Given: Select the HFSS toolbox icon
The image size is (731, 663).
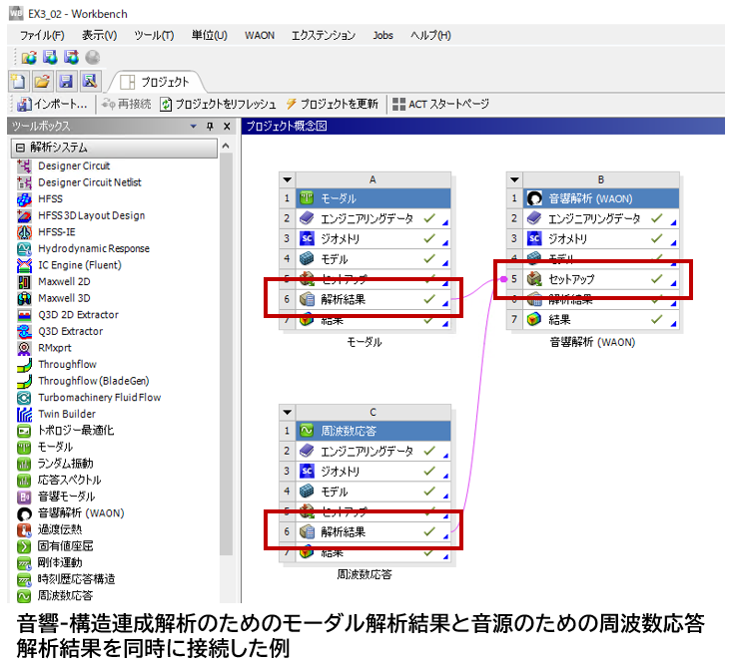Looking at the screenshot, I should click(x=24, y=199).
